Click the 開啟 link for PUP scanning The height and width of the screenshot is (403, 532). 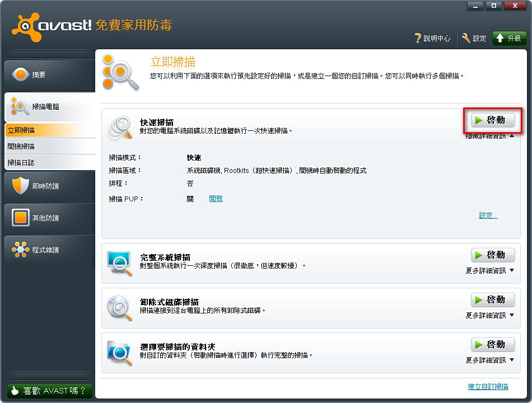(216, 199)
